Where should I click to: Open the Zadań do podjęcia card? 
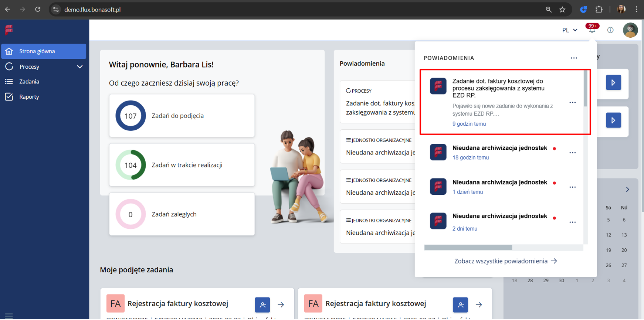pyautogui.click(x=182, y=116)
